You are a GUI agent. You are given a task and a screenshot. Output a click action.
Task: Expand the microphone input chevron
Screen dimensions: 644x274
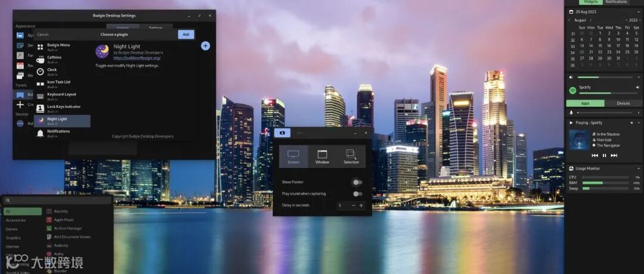(638, 113)
